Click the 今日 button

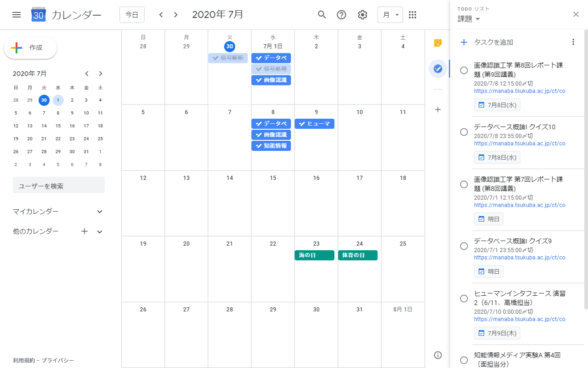click(132, 15)
